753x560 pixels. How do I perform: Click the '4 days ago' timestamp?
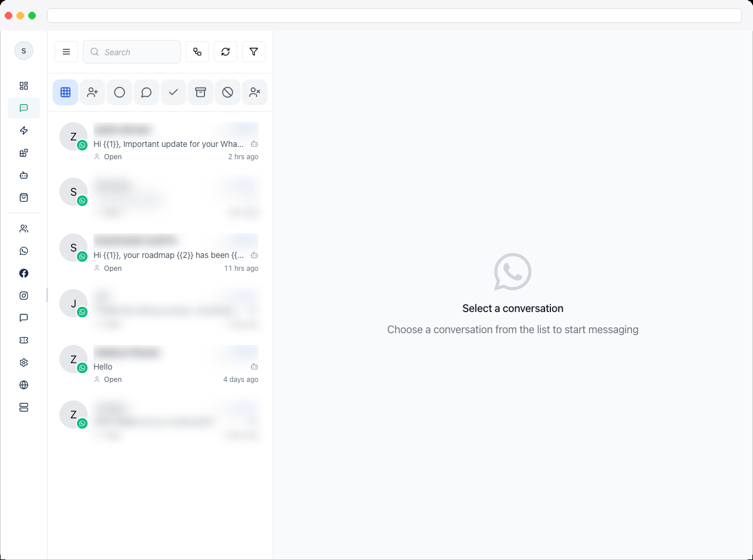[241, 380]
